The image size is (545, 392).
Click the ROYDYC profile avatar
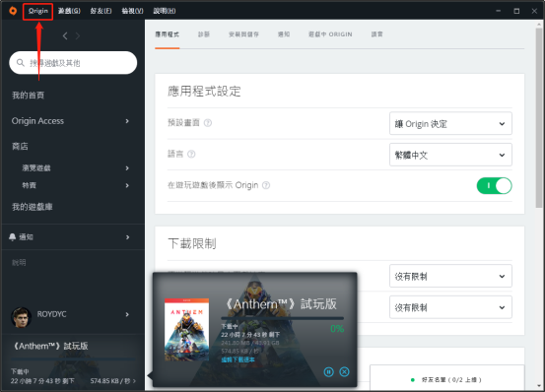(x=22, y=317)
